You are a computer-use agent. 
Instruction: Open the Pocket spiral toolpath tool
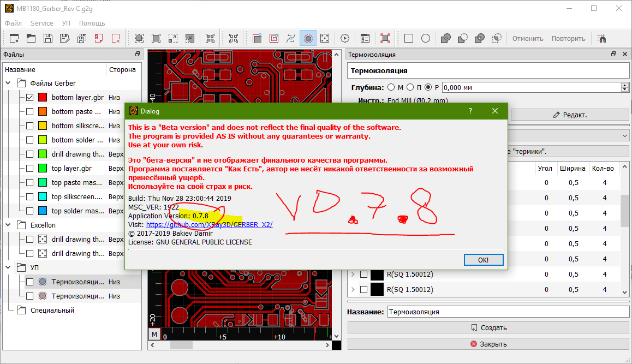[274, 38]
